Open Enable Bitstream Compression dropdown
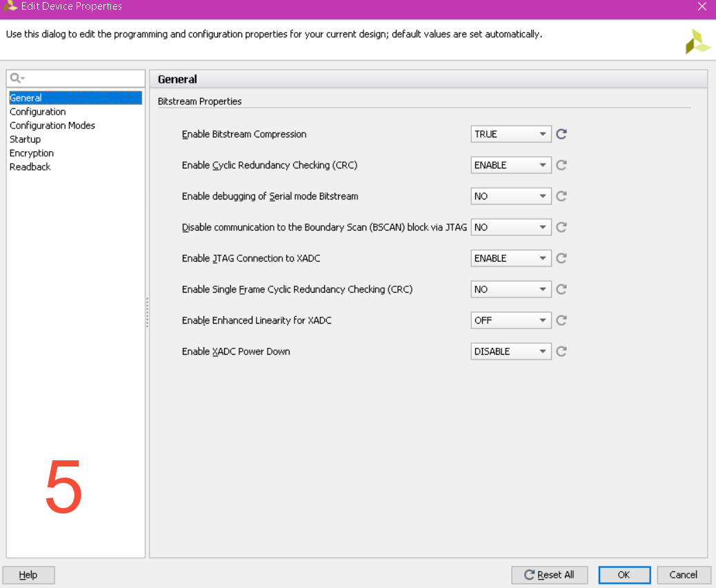 [511, 134]
